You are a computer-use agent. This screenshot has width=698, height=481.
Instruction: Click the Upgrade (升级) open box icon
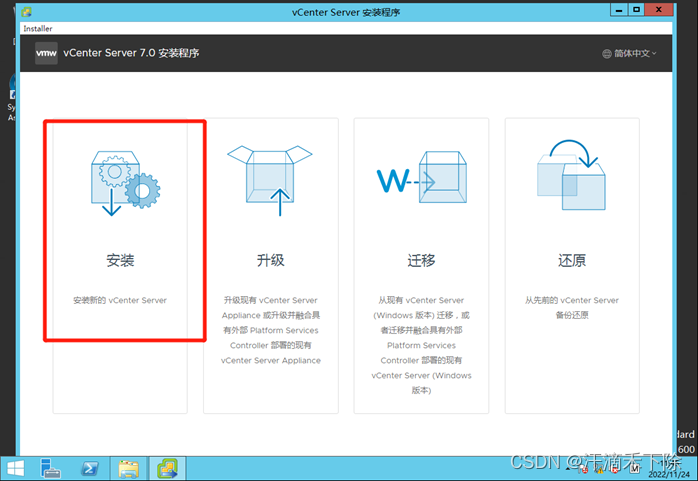(x=270, y=180)
